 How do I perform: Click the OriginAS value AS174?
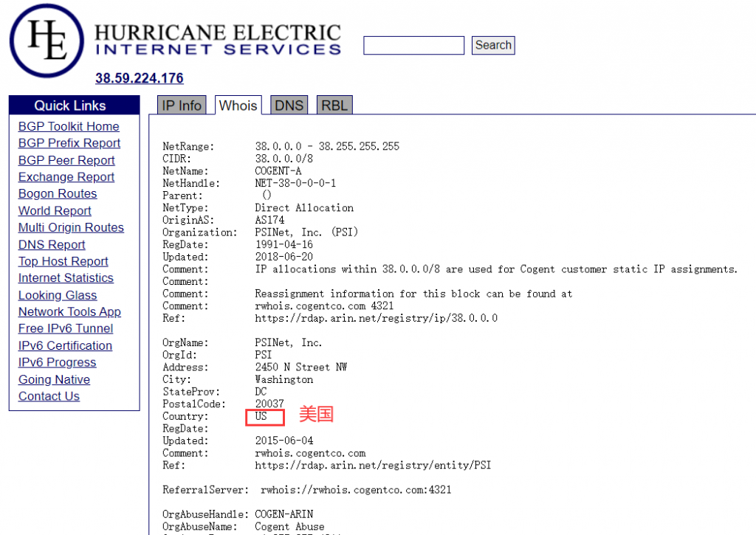click(x=269, y=220)
